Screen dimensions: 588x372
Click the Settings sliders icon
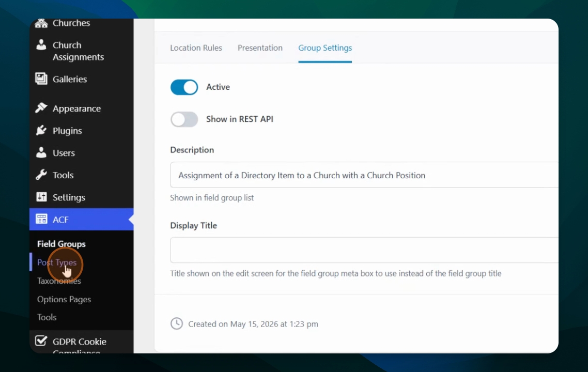[x=41, y=197]
